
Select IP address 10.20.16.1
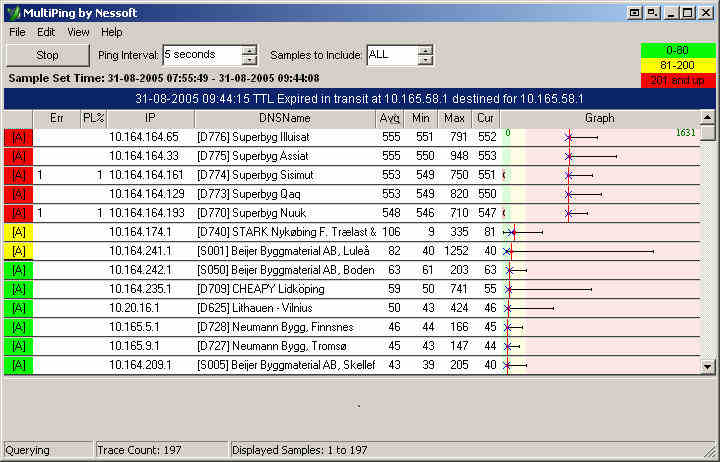point(134,308)
